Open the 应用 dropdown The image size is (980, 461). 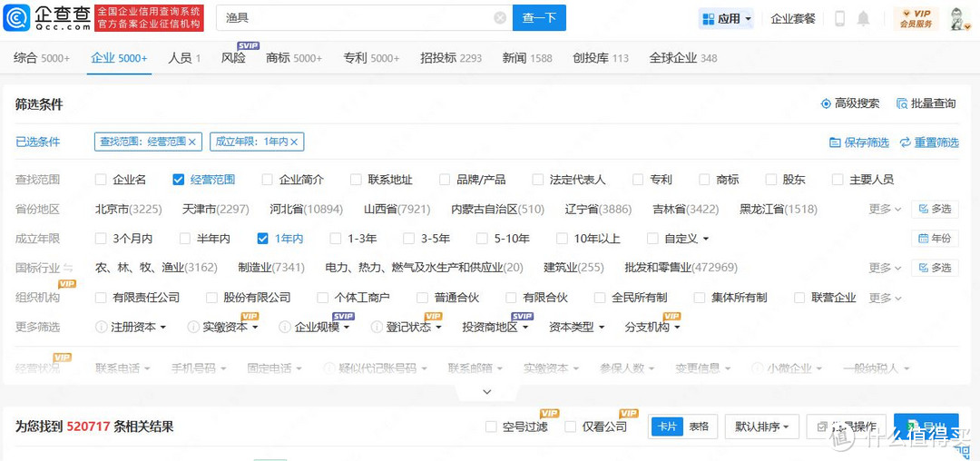pos(726,19)
